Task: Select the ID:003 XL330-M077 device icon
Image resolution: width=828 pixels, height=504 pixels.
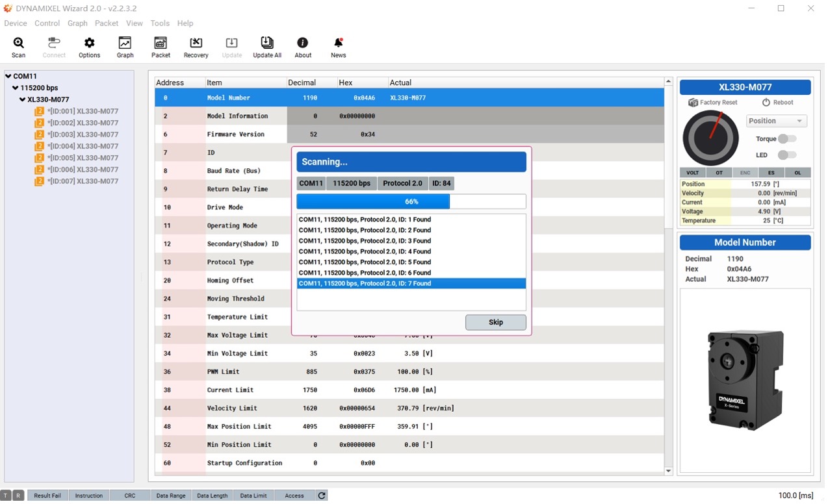Action: point(39,134)
